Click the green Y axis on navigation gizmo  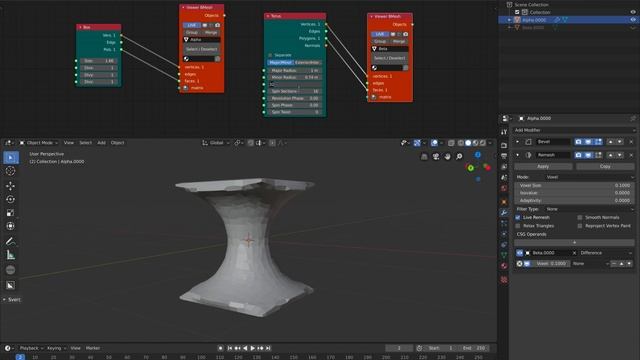(x=471, y=168)
